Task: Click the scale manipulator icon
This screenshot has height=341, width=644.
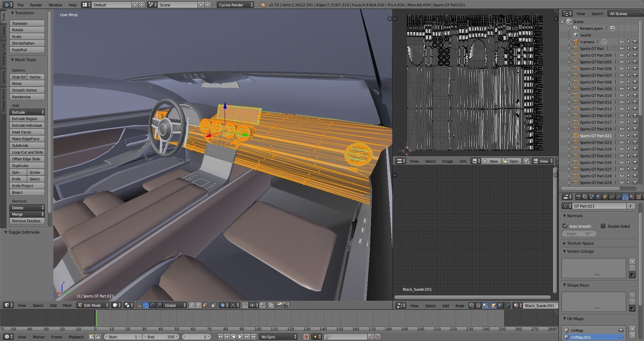Action: (159, 305)
